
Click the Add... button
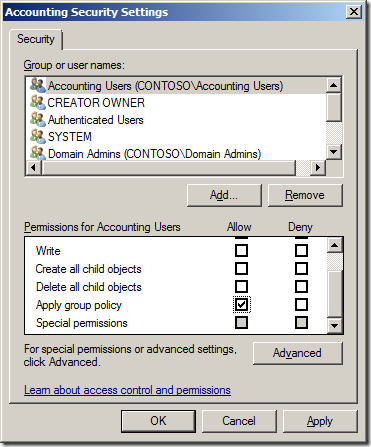(x=224, y=195)
